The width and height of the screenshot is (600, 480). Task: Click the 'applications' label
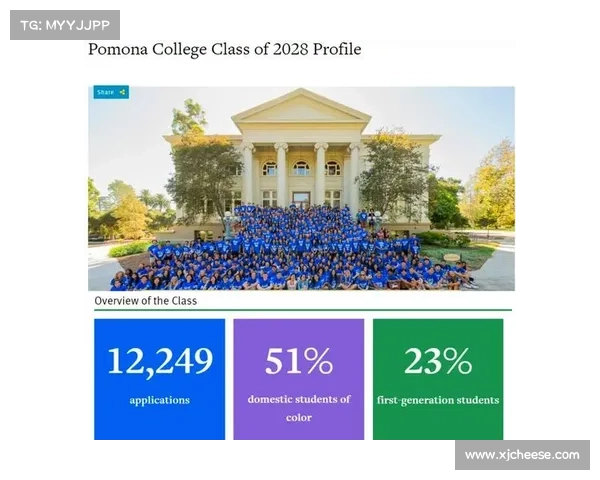point(160,400)
